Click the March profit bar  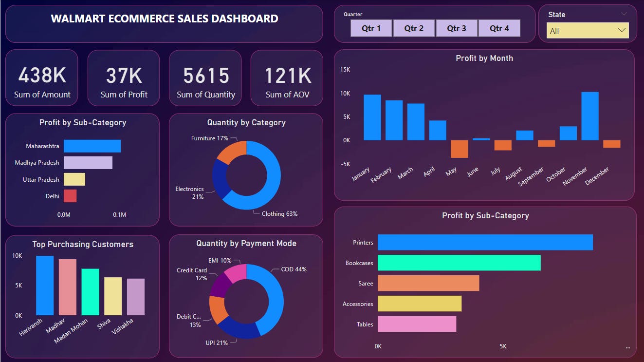(x=416, y=122)
